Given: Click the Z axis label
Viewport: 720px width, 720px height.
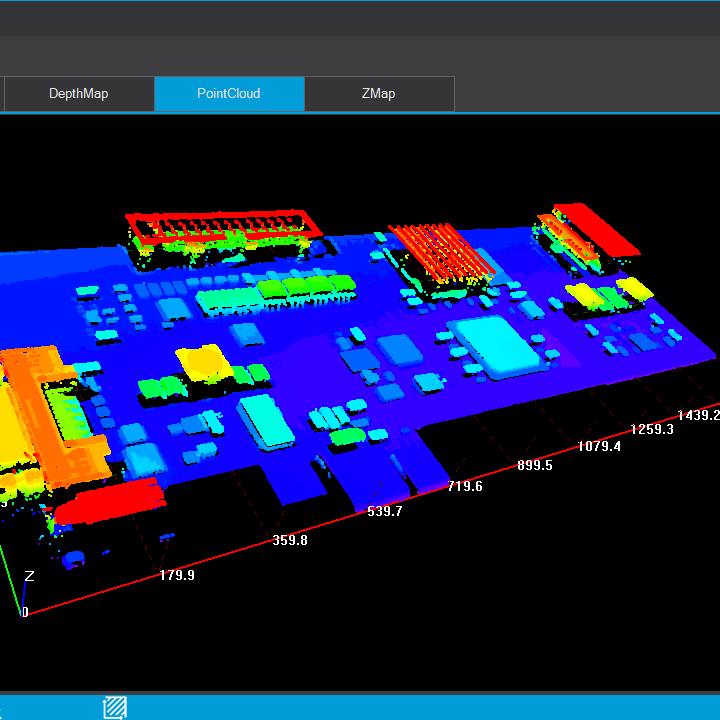Looking at the screenshot, I should [29, 576].
